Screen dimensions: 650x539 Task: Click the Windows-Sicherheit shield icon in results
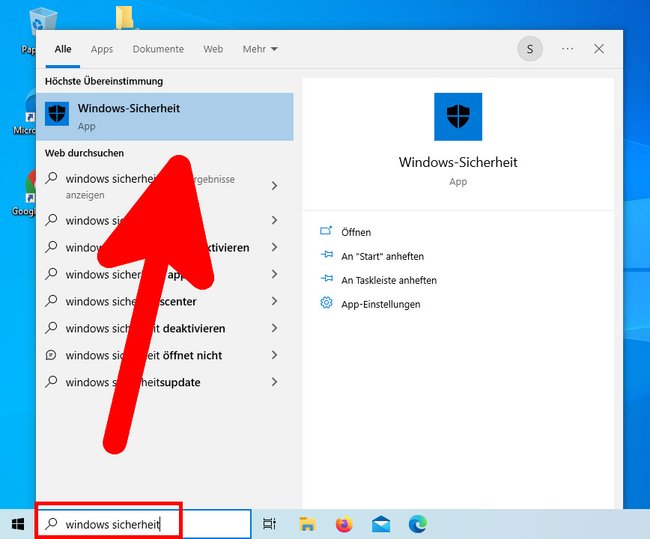(x=57, y=114)
